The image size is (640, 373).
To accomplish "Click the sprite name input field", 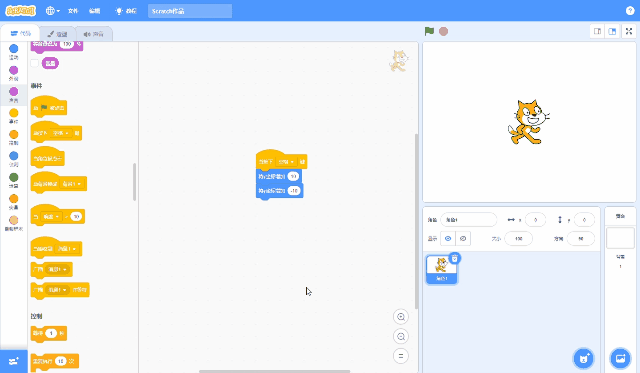I will coord(469,220).
